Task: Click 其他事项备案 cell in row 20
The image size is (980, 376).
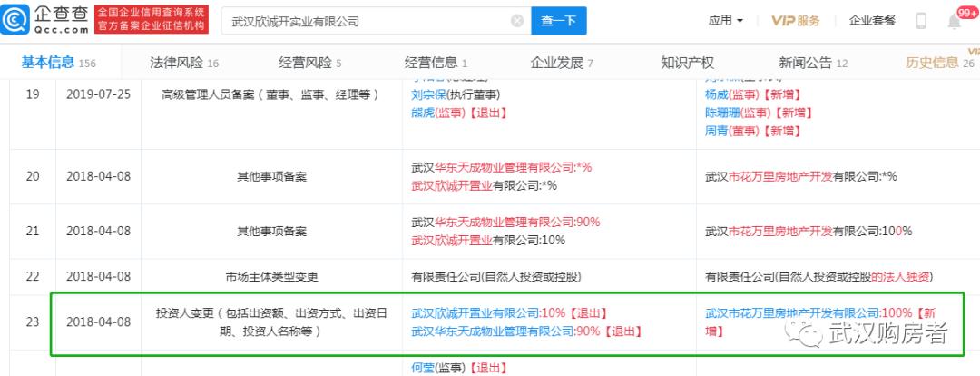Action: coord(271,176)
